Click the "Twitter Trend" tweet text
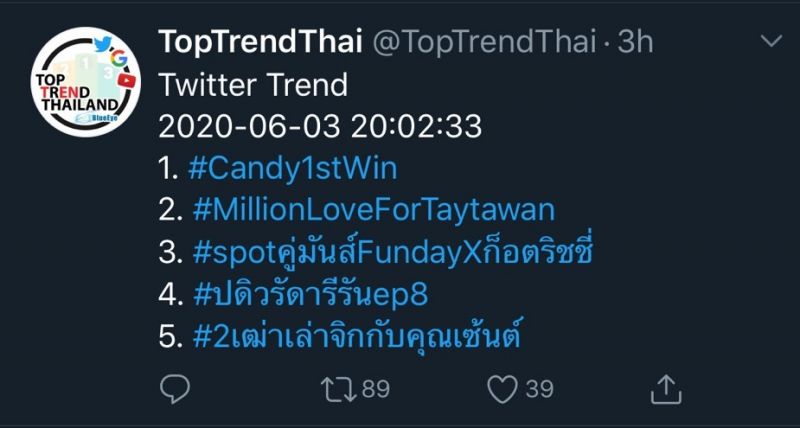Viewport: 800px width, 428px height. pos(253,85)
